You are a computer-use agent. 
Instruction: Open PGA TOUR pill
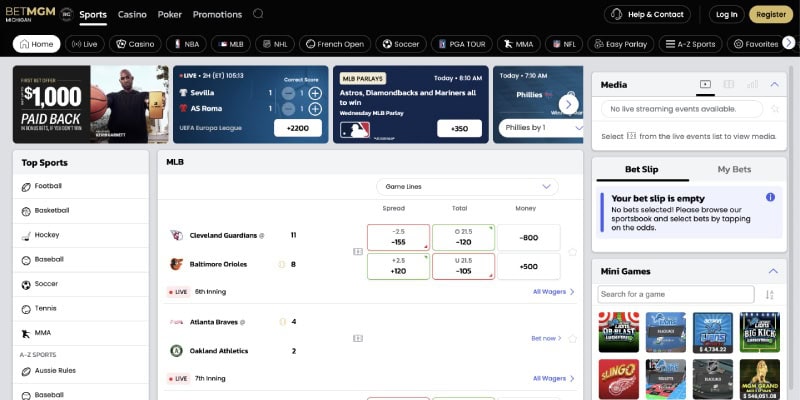coord(462,44)
